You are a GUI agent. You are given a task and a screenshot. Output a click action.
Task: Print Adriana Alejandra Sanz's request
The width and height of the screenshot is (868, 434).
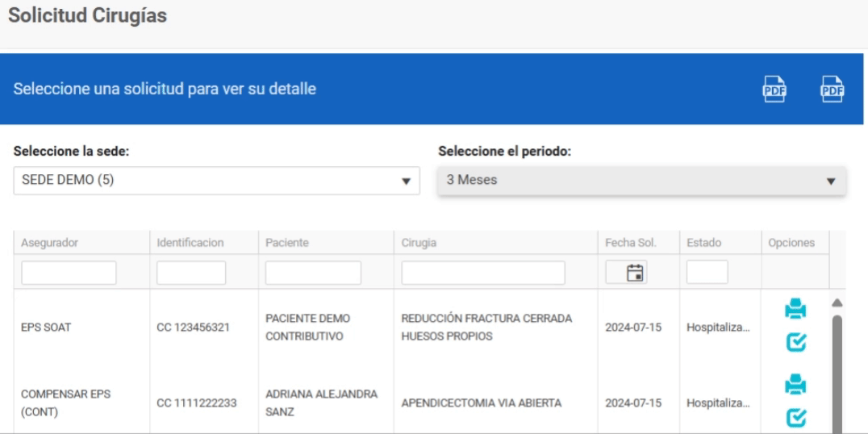point(795,384)
